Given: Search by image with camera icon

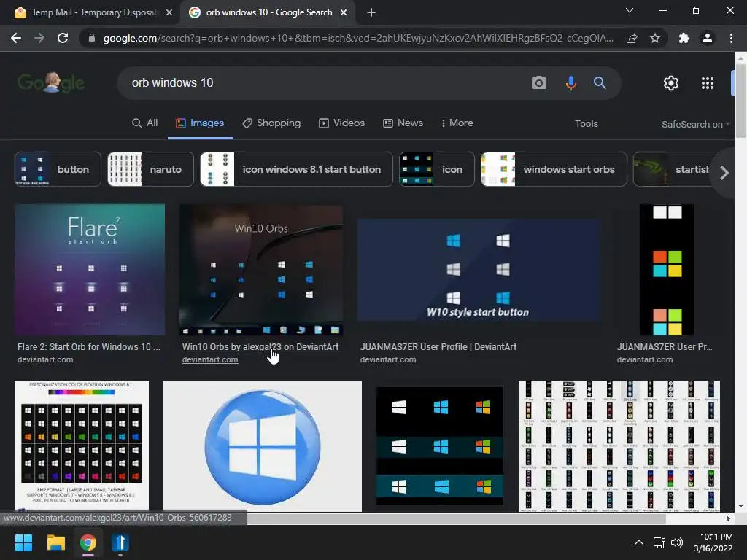Looking at the screenshot, I should pyautogui.click(x=539, y=83).
